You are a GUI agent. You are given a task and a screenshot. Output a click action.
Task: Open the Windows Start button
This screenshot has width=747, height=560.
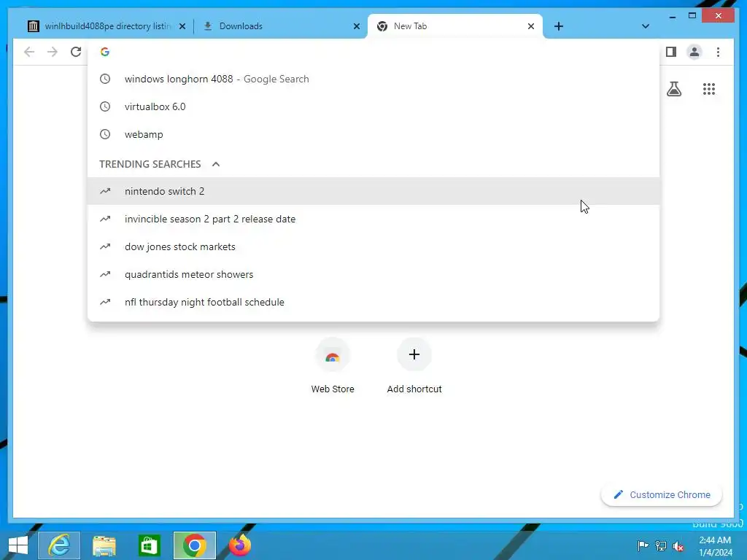point(18,545)
